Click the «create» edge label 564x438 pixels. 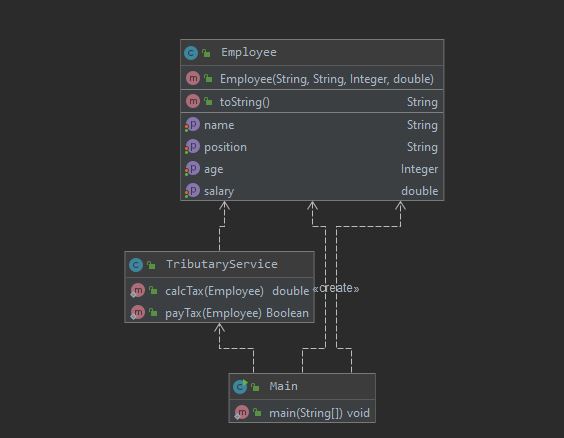(336, 288)
